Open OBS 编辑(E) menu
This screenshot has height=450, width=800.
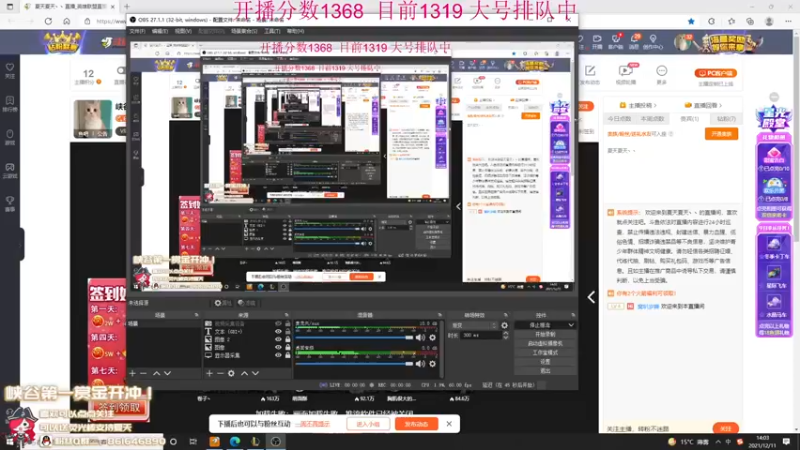[160, 31]
